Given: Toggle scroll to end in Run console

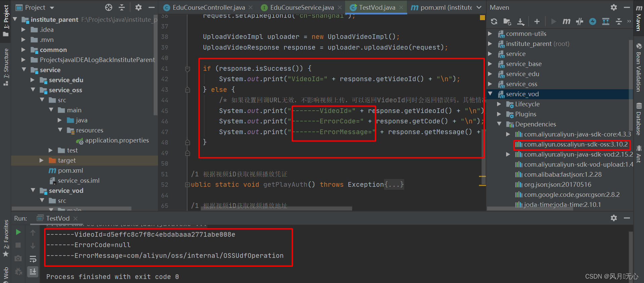Looking at the screenshot, I should [33, 272].
